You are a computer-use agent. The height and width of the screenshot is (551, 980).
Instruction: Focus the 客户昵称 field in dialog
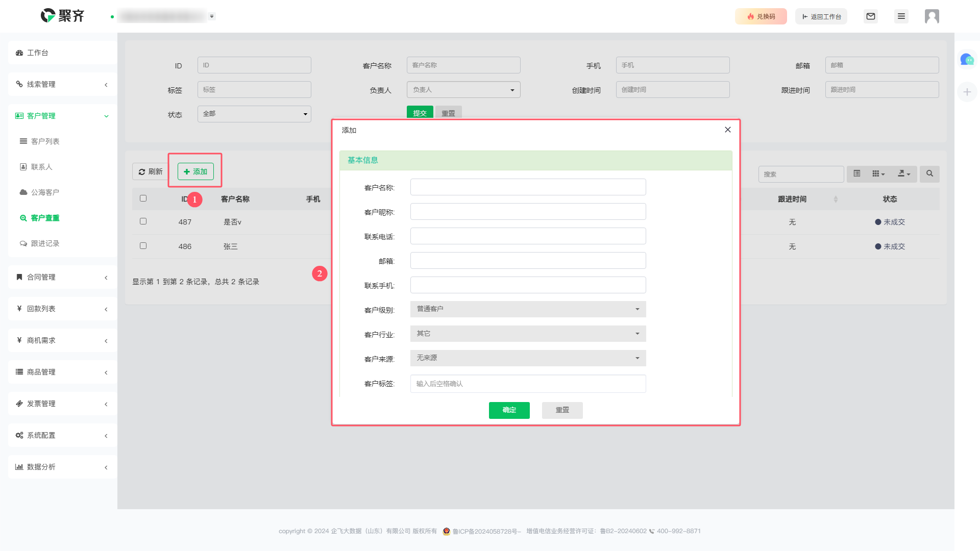[x=528, y=212]
